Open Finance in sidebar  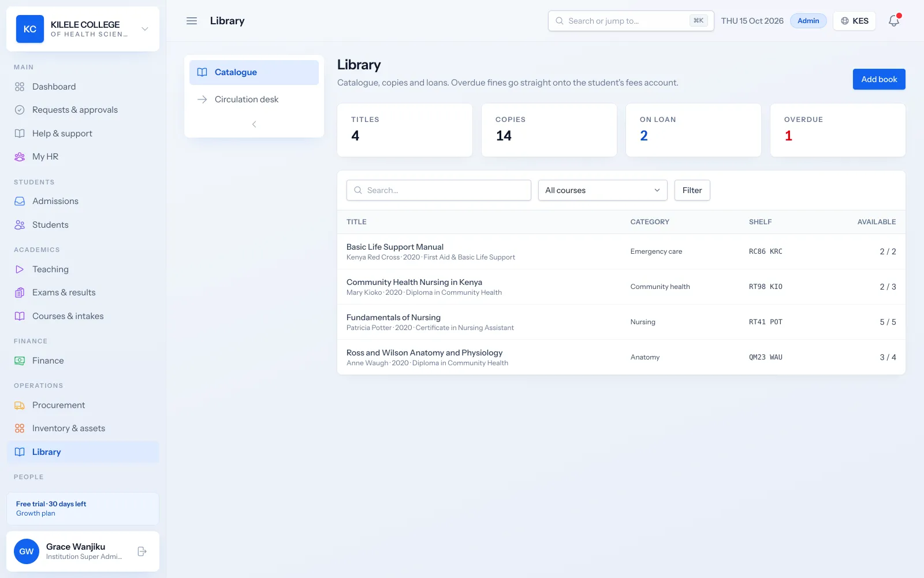pos(83,361)
